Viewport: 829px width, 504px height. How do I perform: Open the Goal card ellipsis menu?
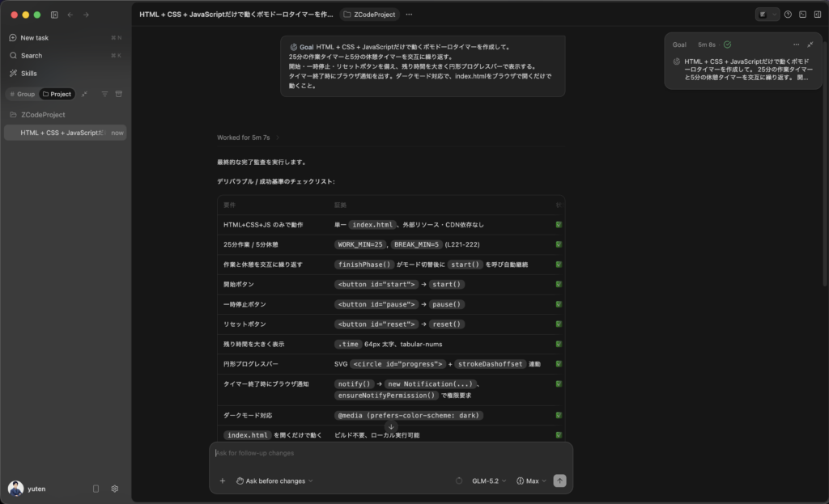pos(797,45)
